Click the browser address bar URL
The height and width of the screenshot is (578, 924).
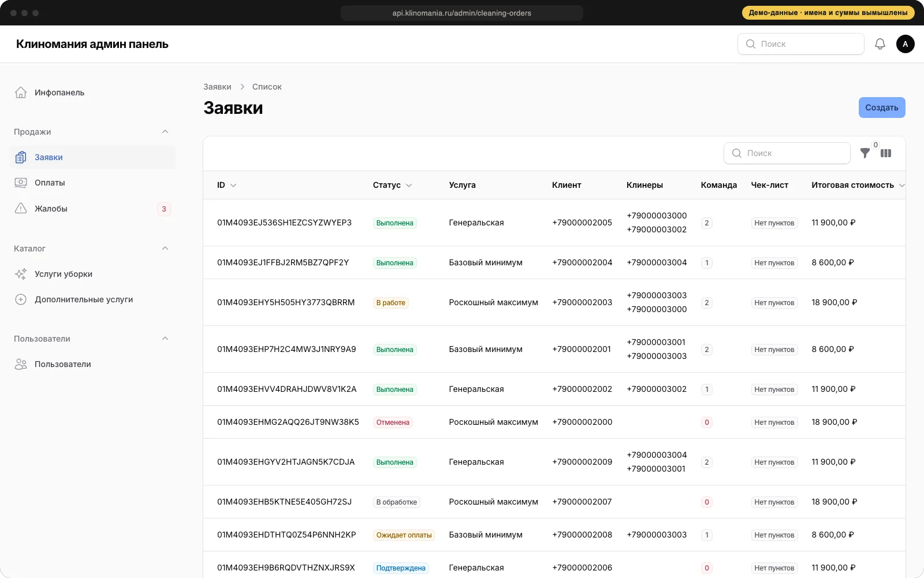click(462, 13)
